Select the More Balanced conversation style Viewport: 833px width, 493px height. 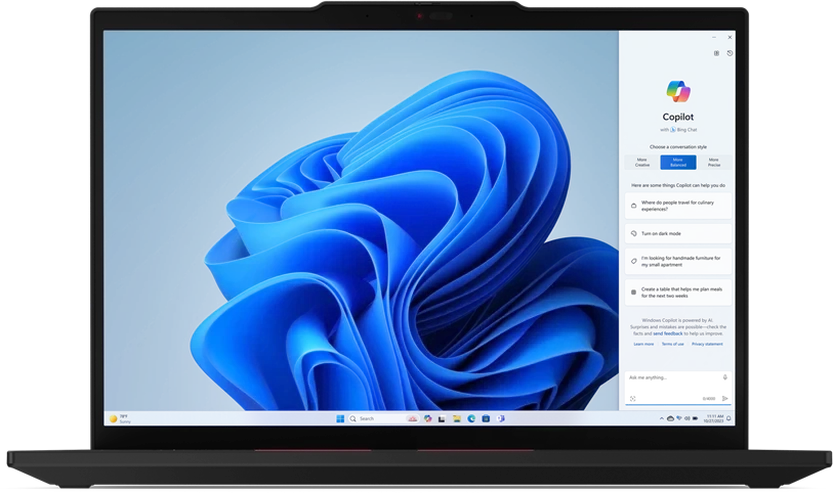click(677, 162)
